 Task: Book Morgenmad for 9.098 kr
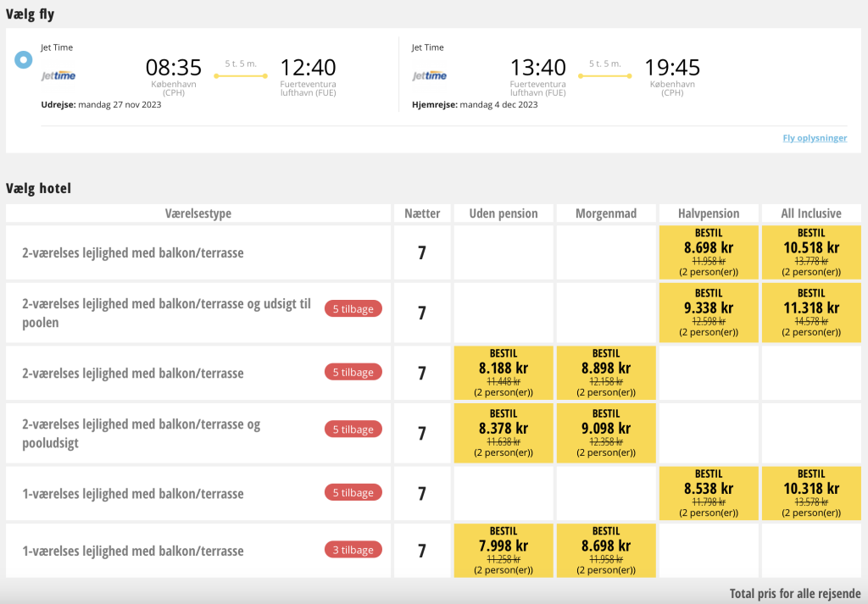click(606, 433)
